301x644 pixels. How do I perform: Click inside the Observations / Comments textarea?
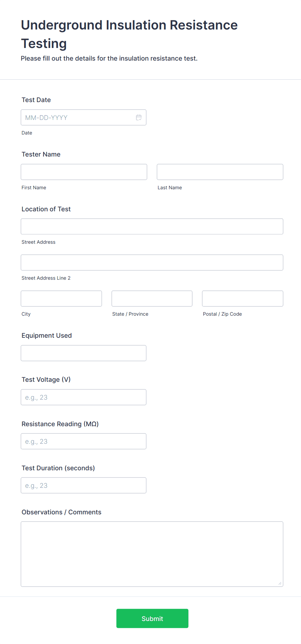pos(152,554)
